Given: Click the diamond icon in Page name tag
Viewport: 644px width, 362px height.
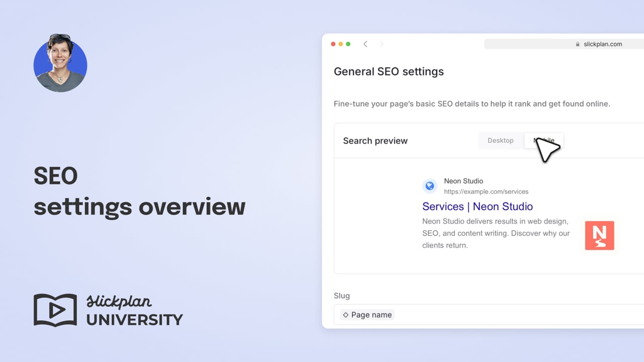Looking at the screenshot, I should [346, 315].
